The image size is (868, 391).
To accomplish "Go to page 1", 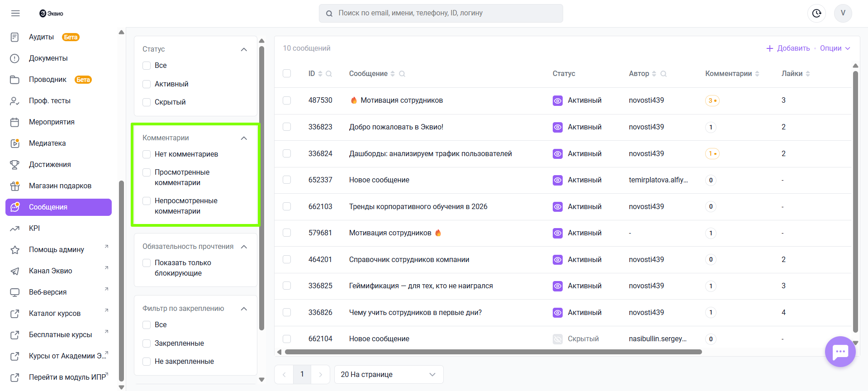I will 302,375.
